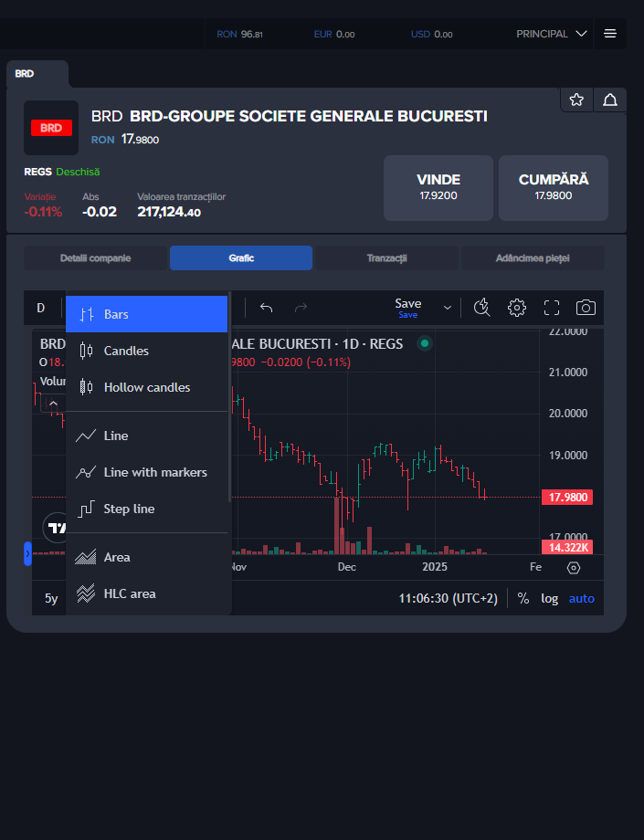The width and height of the screenshot is (644, 840).
Task: Undo last chart action
Action: [267, 308]
